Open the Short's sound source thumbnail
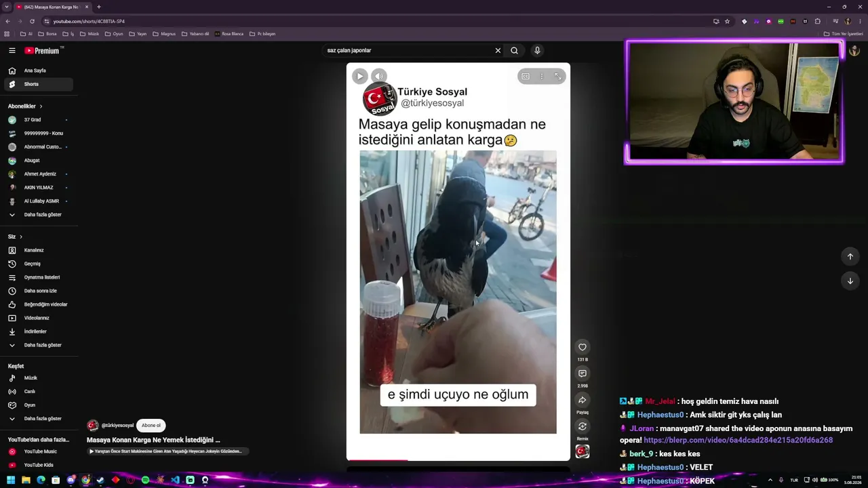 [x=582, y=451]
